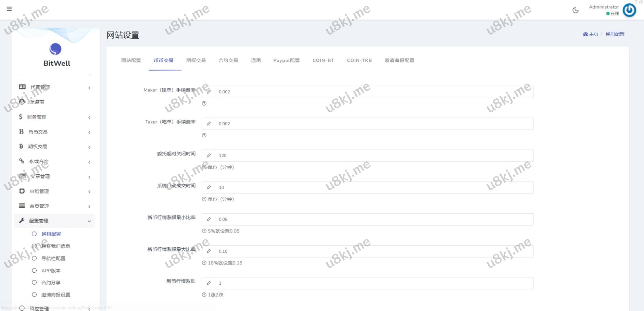Collapse the 配置管理 chevron

click(x=89, y=221)
